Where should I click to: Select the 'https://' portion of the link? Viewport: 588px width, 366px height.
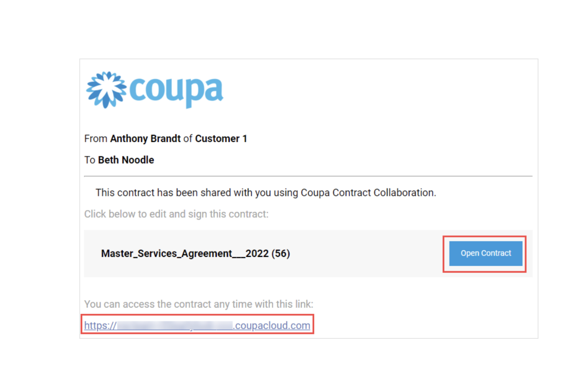pos(101,325)
